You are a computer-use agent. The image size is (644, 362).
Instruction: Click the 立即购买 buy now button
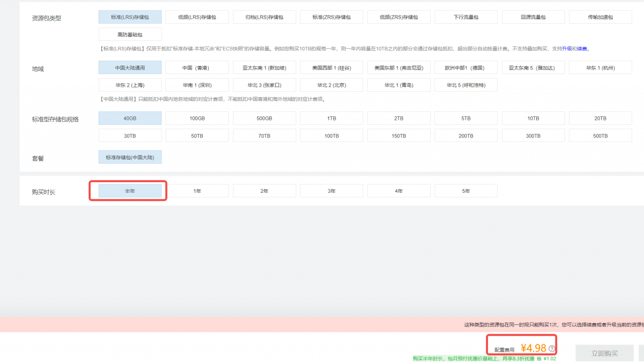tap(604, 353)
